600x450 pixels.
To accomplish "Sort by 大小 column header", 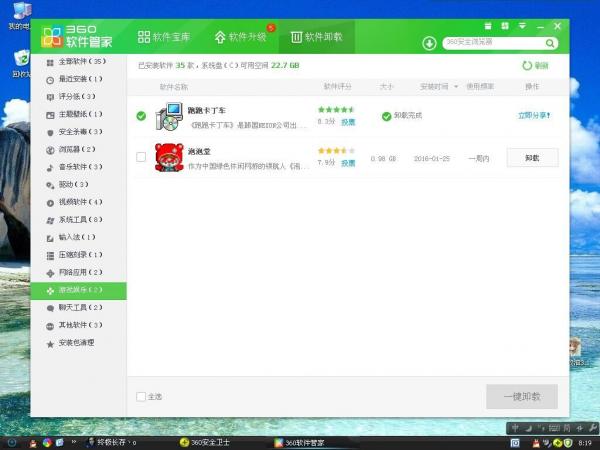I will pos(386,87).
